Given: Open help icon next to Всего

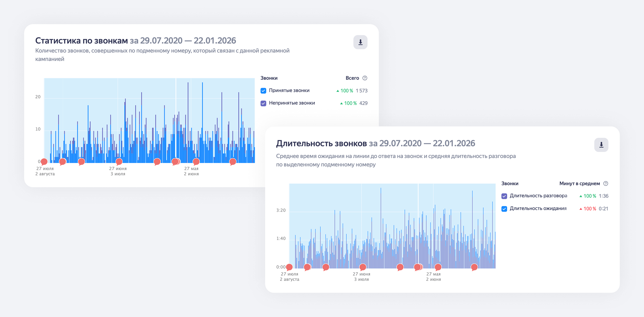Looking at the screenshot, I should tap(365, 78).
